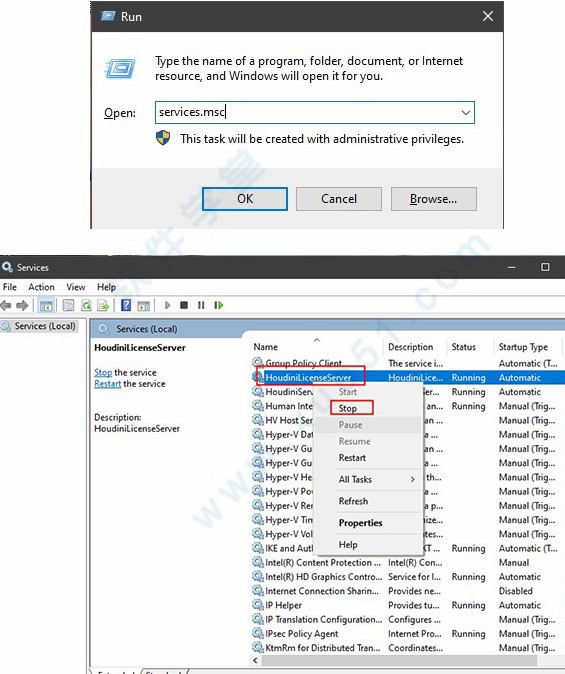Click the gear icon beside IPsec Policy Agent
The height and width of the screenshot is (674, 565).
[258, 633]
